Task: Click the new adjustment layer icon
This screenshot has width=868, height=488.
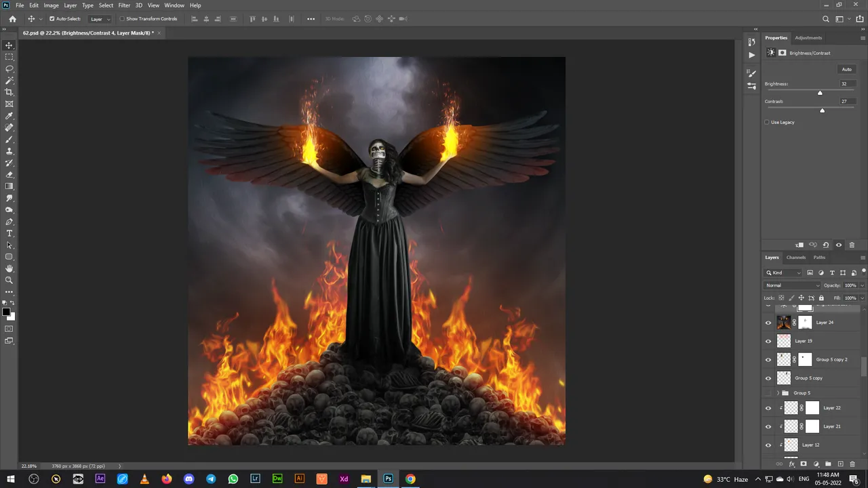Action: pyautogui.click(x=816, y=464)
